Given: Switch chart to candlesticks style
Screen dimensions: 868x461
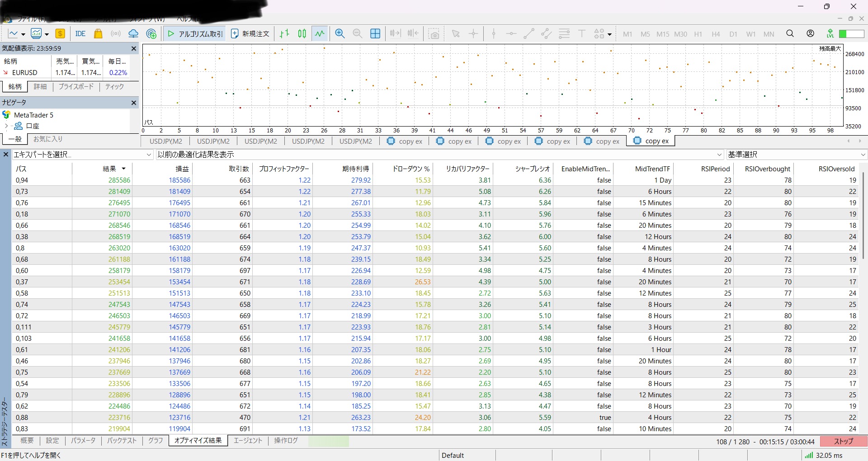Looking at the screenshot, I should [x=302, y=33].
